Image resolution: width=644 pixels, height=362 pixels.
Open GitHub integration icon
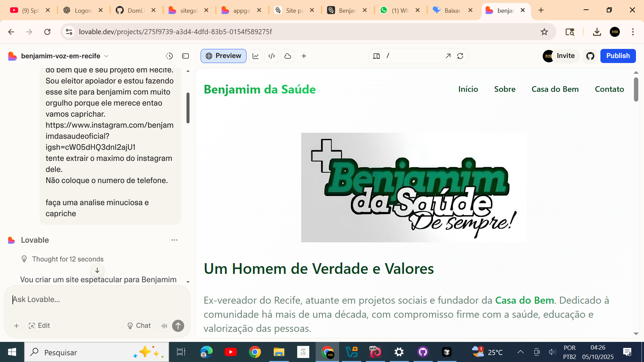(590, 56)
